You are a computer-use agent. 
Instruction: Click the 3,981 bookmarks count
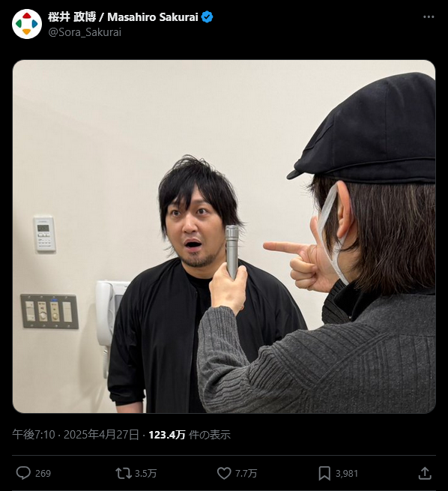(347, 473)
